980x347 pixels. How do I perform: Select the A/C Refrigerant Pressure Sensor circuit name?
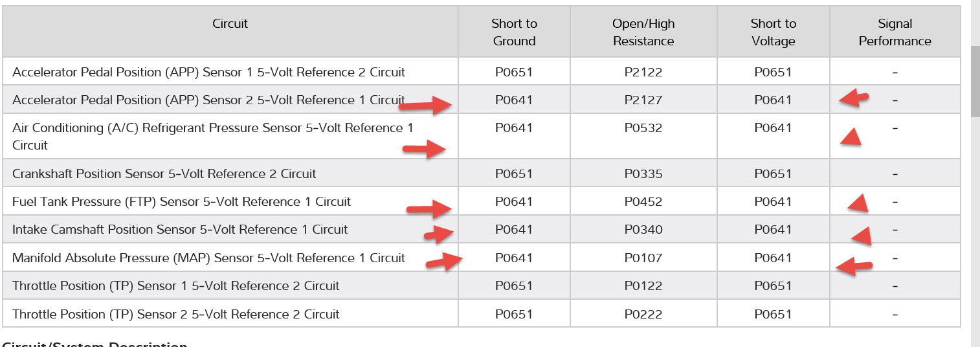tap(212, 128)
